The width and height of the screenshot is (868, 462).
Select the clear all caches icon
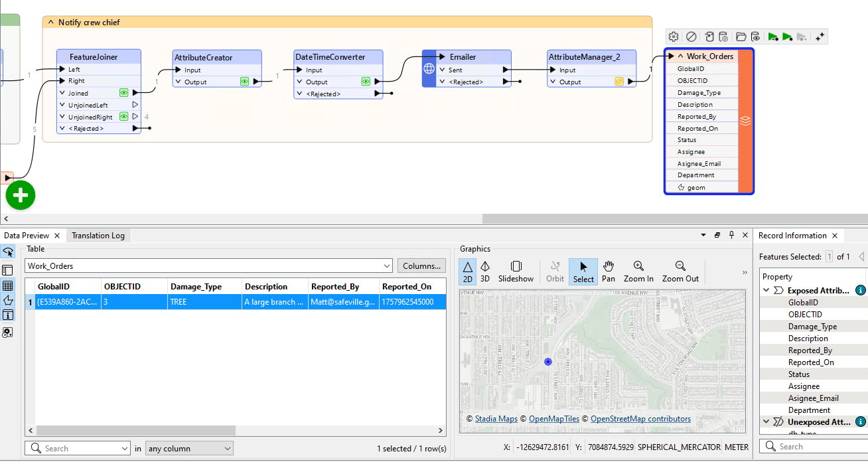click(709, 37)
